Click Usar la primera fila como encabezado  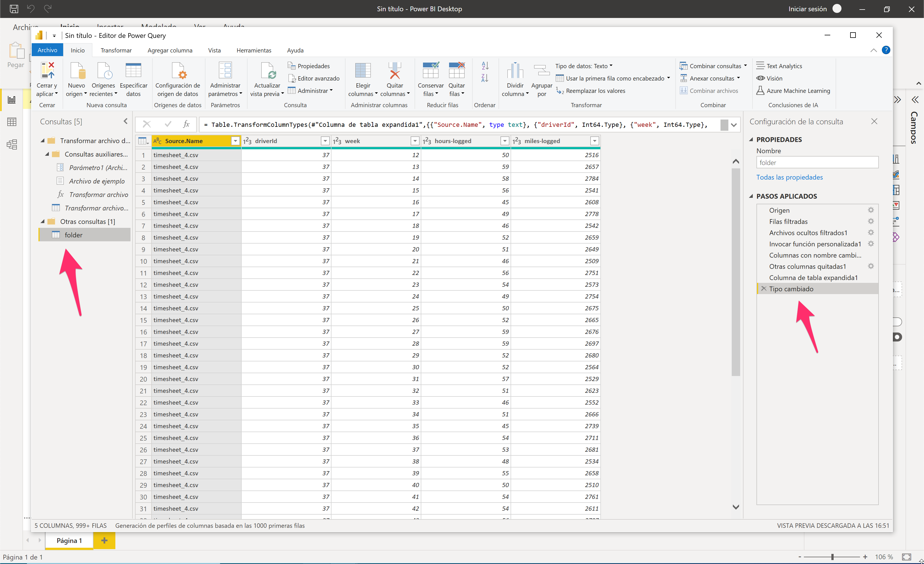(613, 78)
